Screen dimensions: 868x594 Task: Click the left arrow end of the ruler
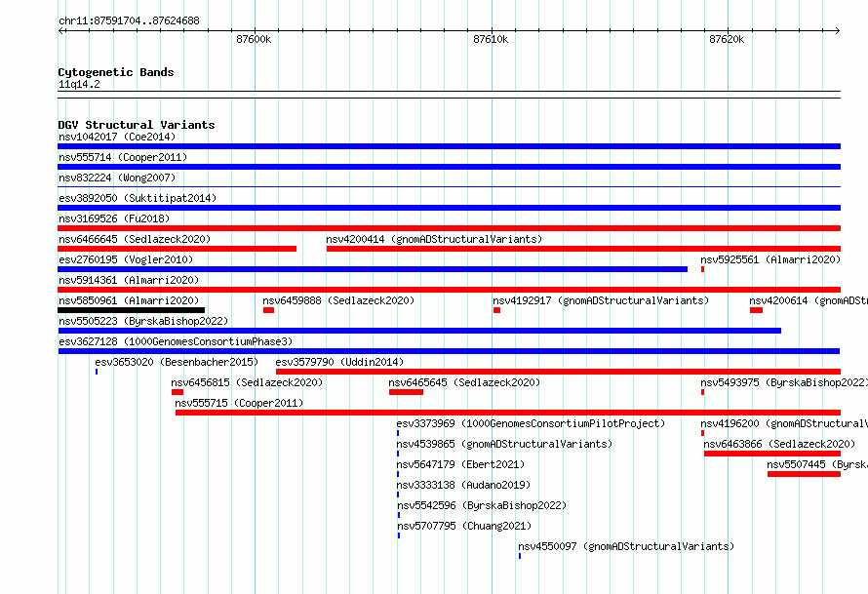click(60, 30)
